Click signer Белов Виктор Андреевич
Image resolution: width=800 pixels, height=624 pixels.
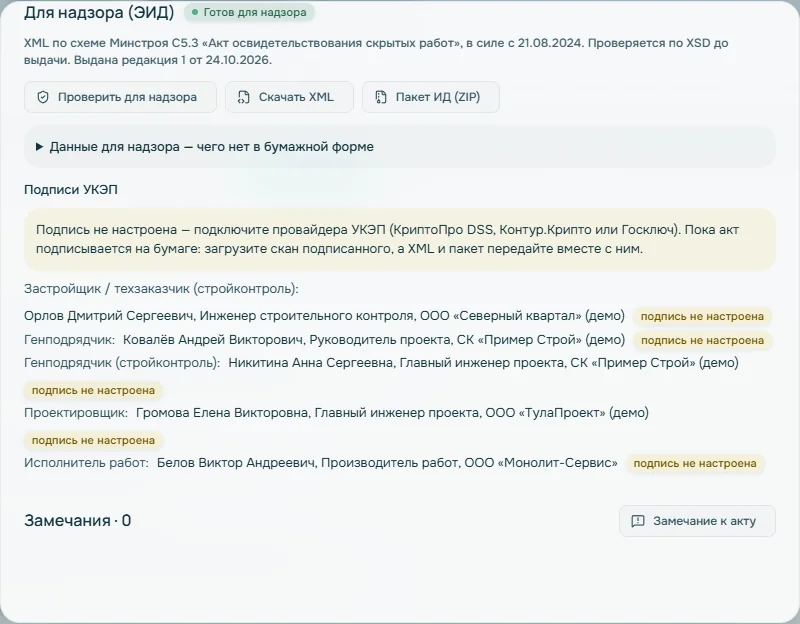387,463
